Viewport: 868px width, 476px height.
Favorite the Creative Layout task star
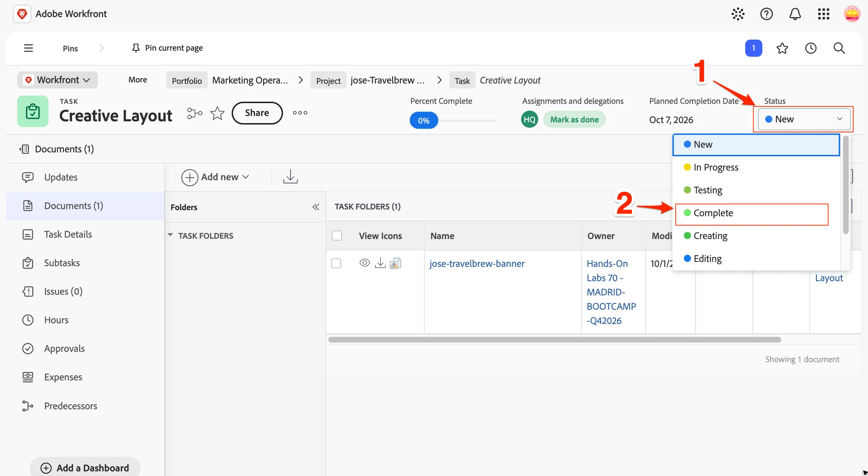pos(217,113)
